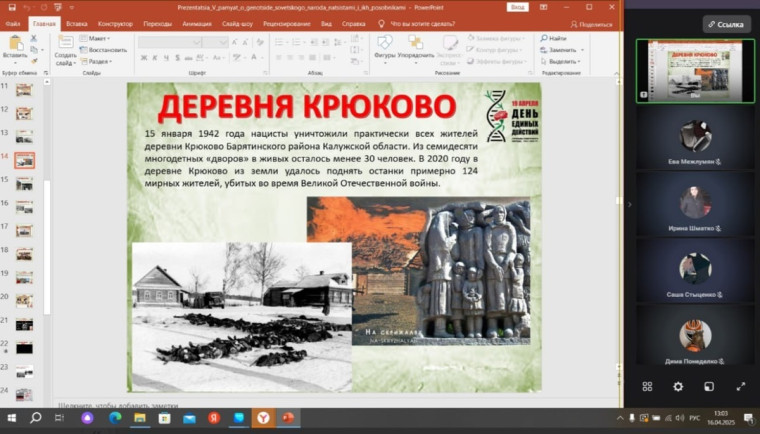Open the Select (Выделить) dropdown

point(561,62)
